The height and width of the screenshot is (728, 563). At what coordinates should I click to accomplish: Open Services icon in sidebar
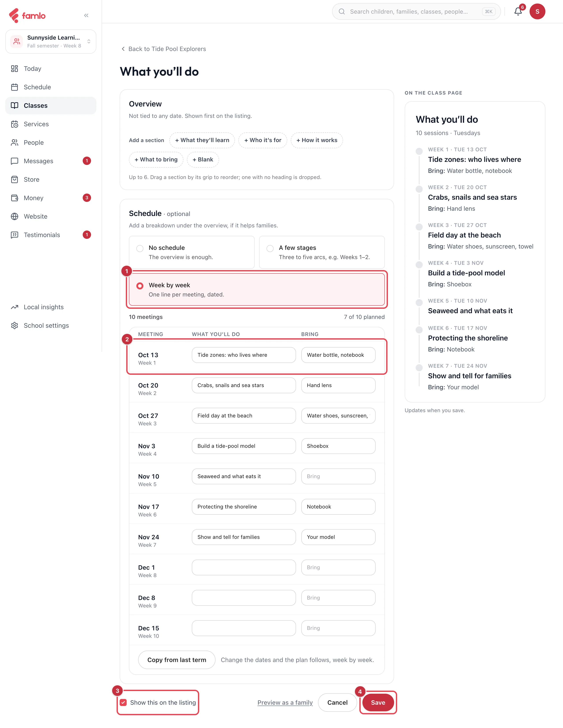point(14,124)
